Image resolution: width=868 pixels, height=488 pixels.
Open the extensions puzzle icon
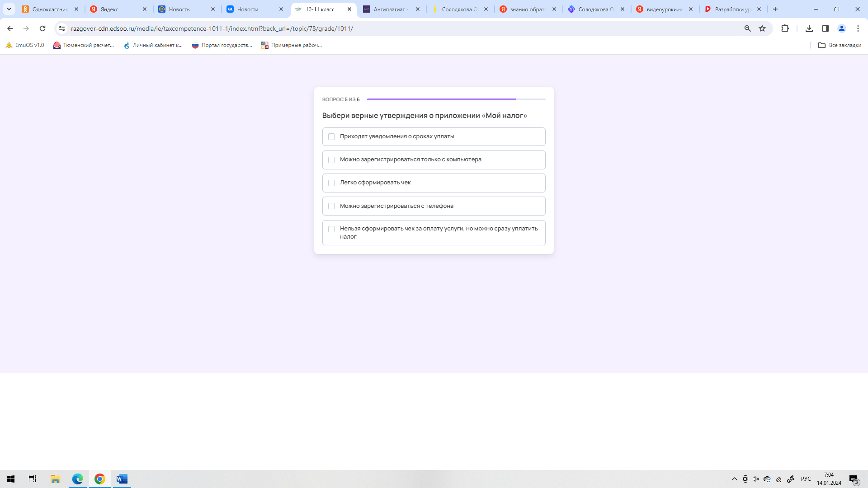click(x=785, y=28)
